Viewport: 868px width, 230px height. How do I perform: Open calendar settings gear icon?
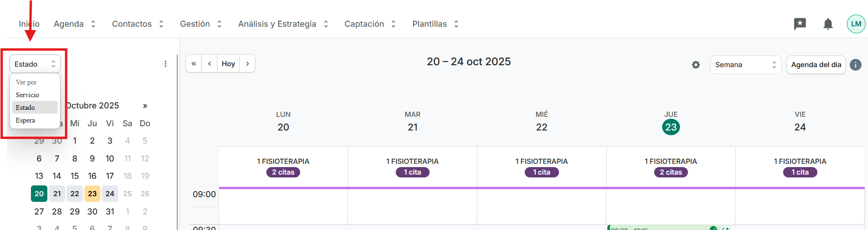click(696, 65)
